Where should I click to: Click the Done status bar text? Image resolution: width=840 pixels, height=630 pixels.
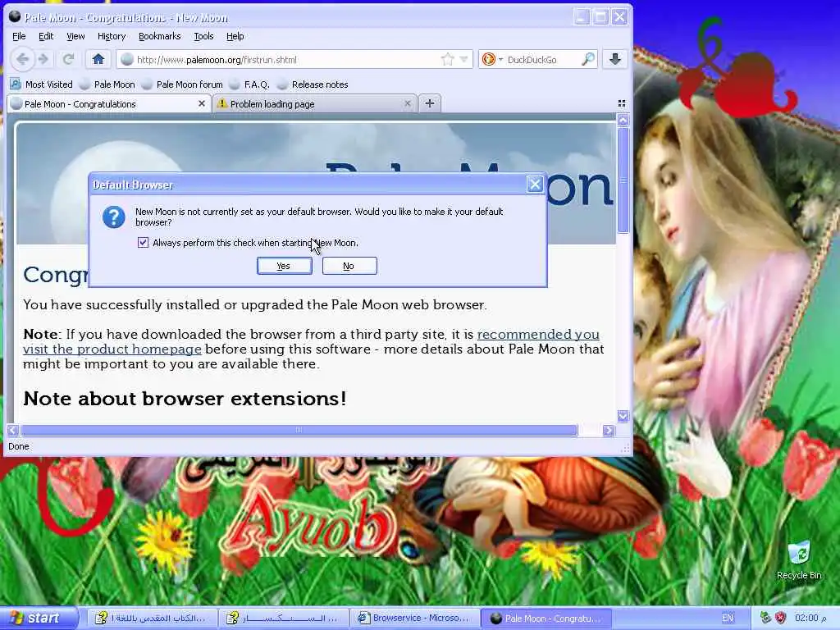click(x=19, y=446)
